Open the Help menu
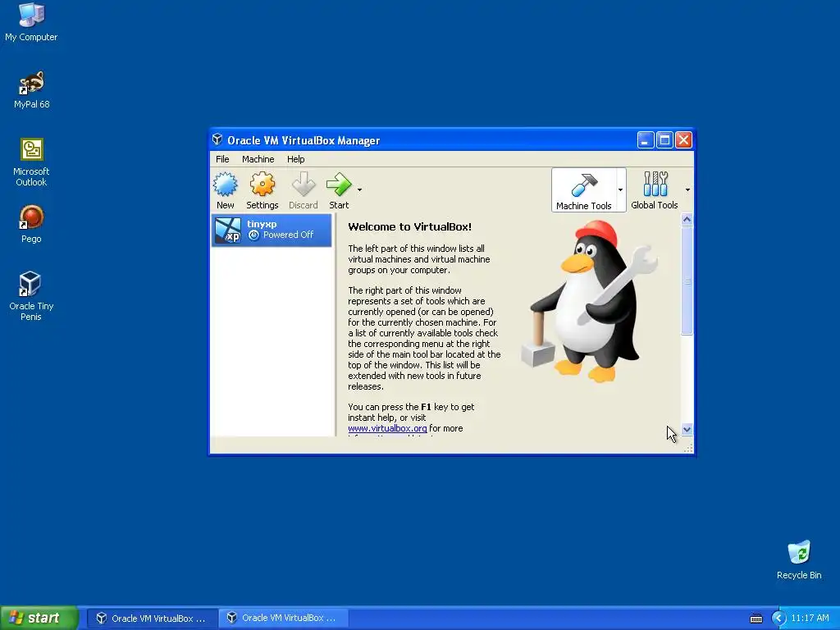Image resolution: width=840 pixels, height=630 pixels. pos(295,159)
